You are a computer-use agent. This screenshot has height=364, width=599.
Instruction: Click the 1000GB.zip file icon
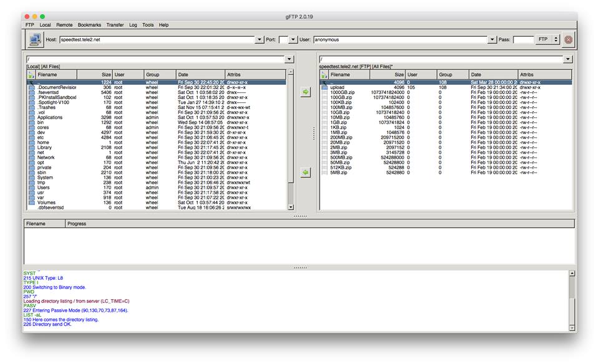[x=324, y=92]
